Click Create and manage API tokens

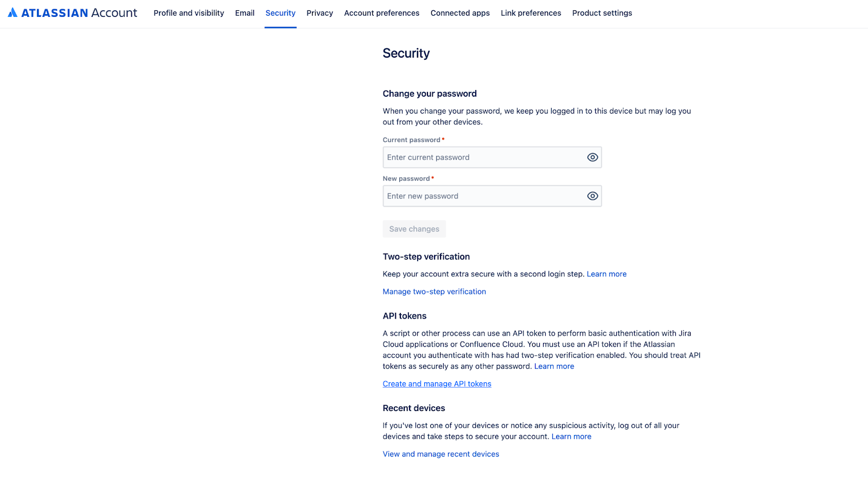coord(437,384)
